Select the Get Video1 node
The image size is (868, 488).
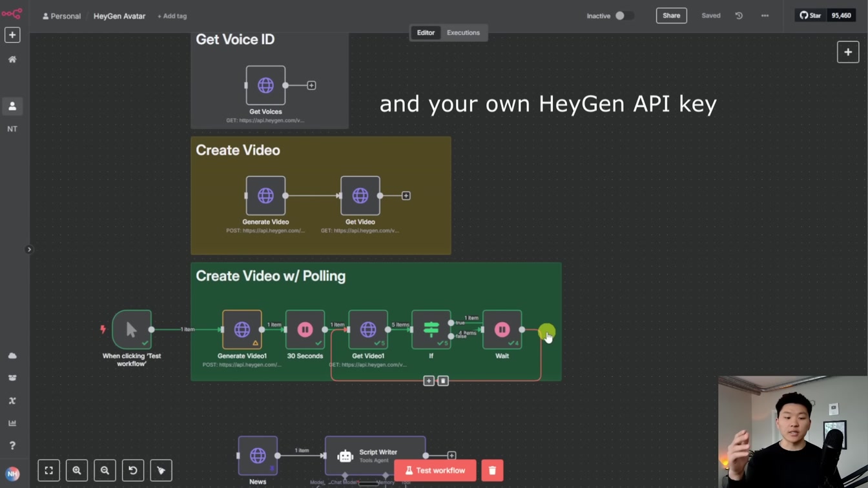368,330
